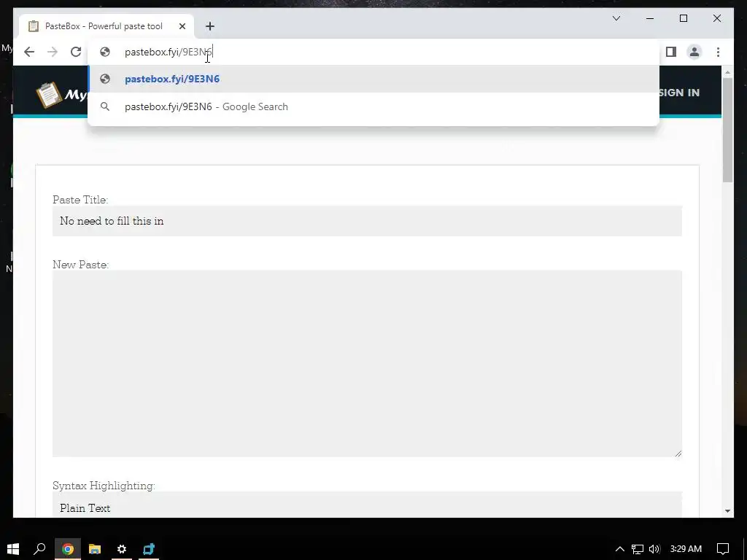Show hidden system tray icons
747x560 pixels.
point(620,549)
